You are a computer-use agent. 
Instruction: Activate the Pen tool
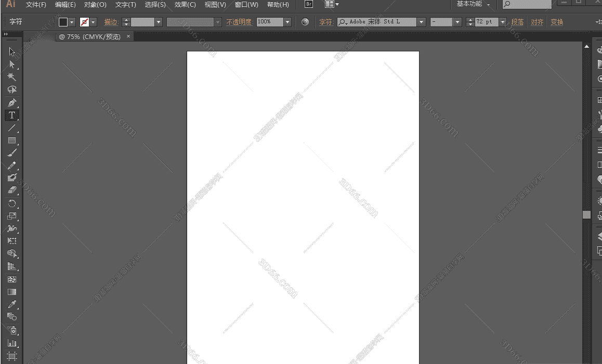pos(12,102)
